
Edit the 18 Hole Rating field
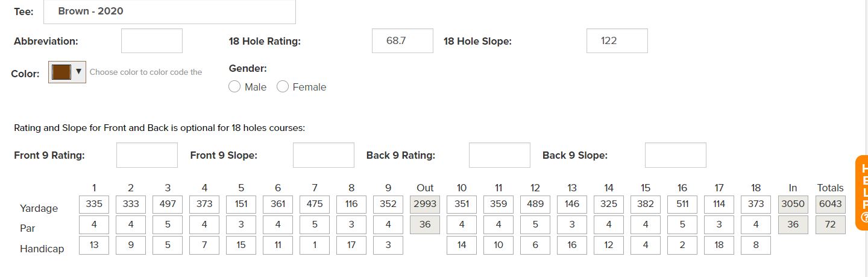(402, 41)
